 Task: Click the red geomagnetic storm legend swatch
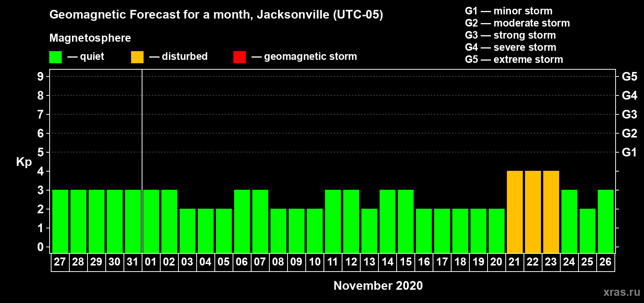[239, 57]
